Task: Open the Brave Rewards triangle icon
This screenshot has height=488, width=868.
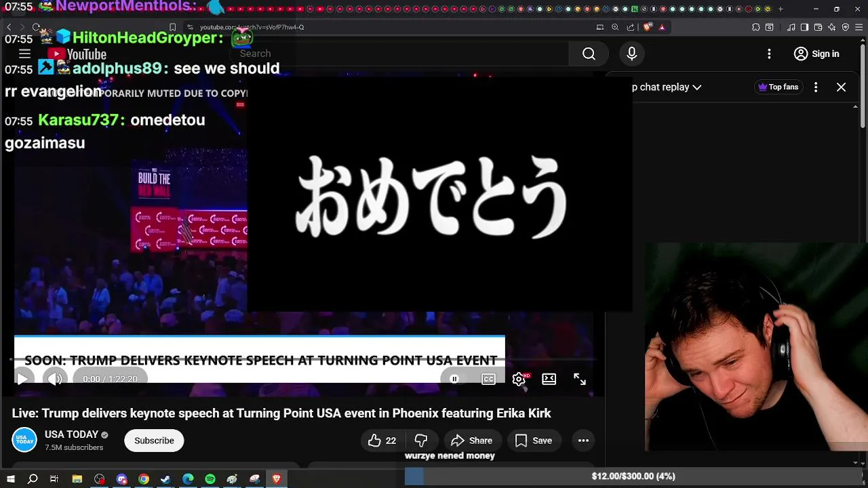Action: [x=662, y=27]
